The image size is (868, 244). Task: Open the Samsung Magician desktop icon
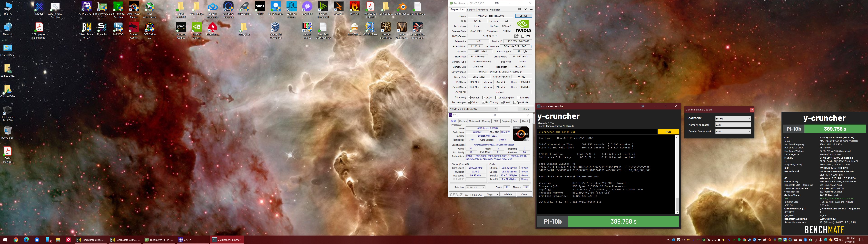click(229, 10)
